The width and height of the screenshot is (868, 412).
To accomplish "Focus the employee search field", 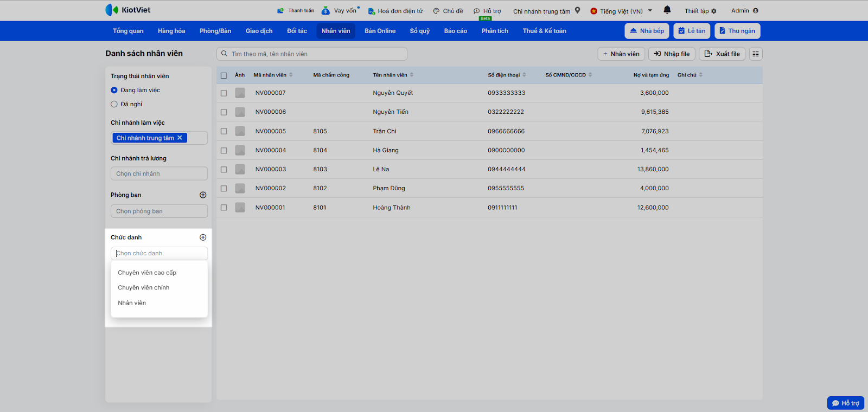I will click(x=312, y=54).
